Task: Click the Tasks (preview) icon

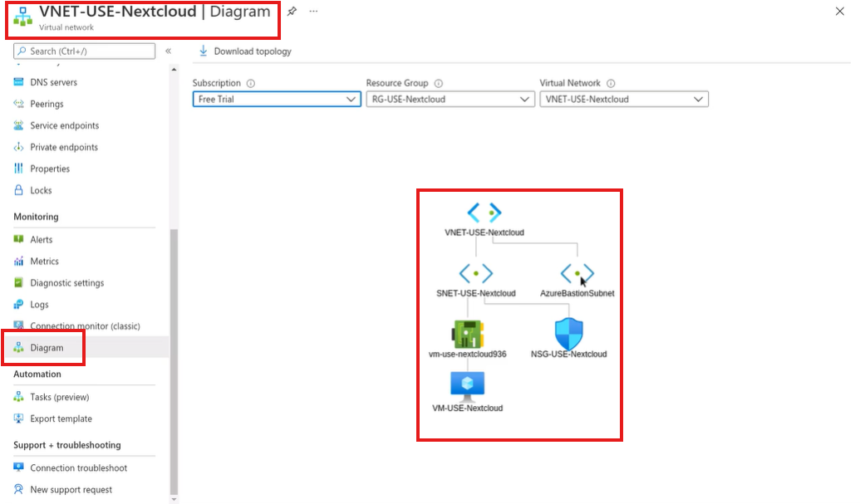Action: point(18,397)
